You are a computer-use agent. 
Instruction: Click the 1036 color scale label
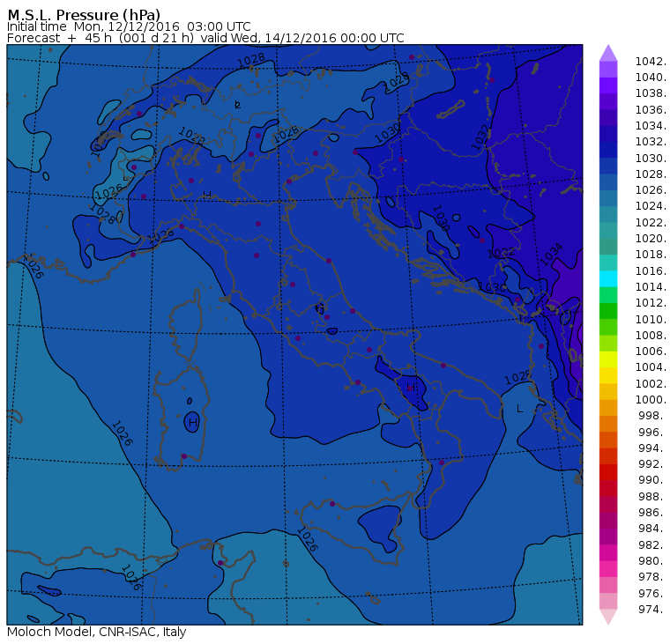tap(651, 110)
